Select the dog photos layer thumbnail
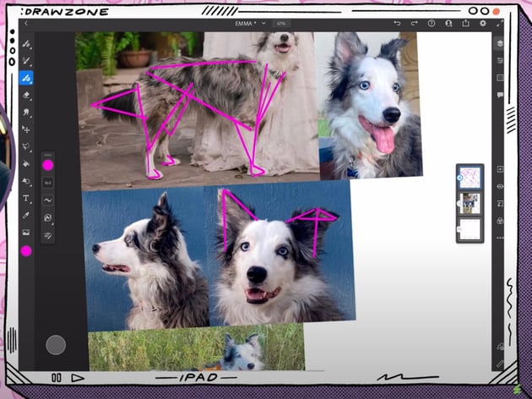Image resolution: width=532 pixels, height=399 pixels. 470,204
